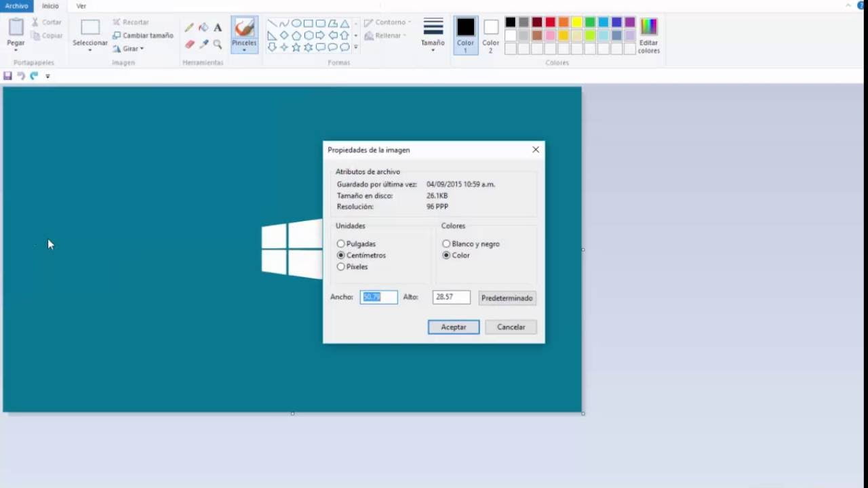Click Aceptar in the properties dialog

(454, 327)
